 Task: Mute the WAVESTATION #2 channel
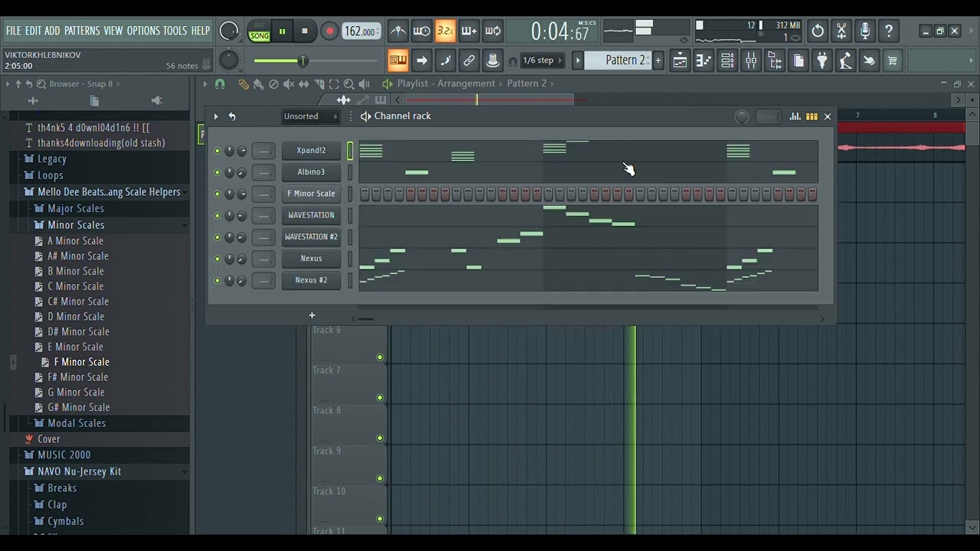click(217, 237)
